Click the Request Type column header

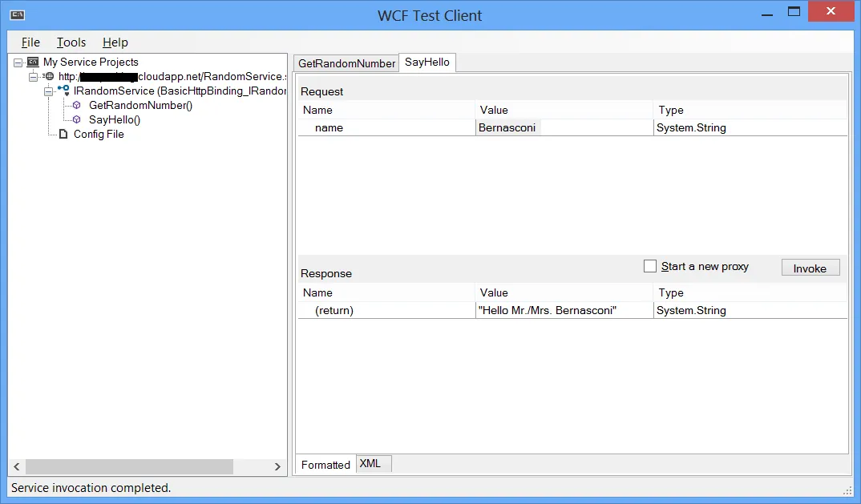pyautogui.click(x=750, y=110)
